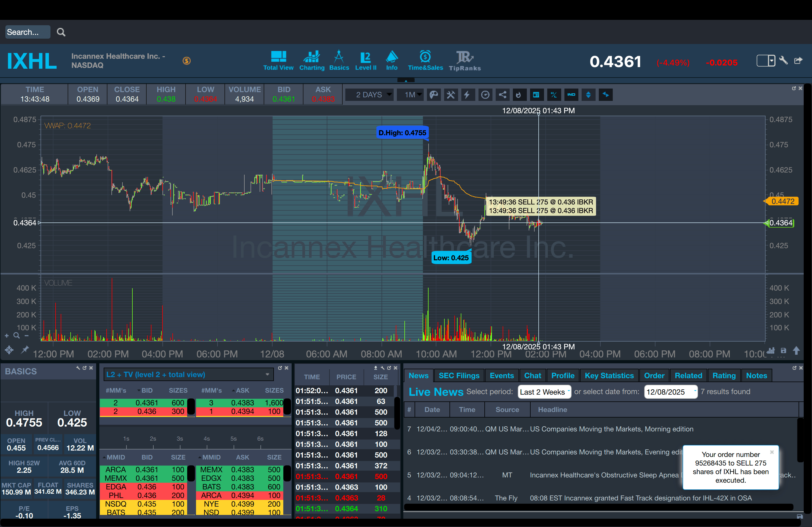
Task: Open the Time&Sales view
Action: 425,61
